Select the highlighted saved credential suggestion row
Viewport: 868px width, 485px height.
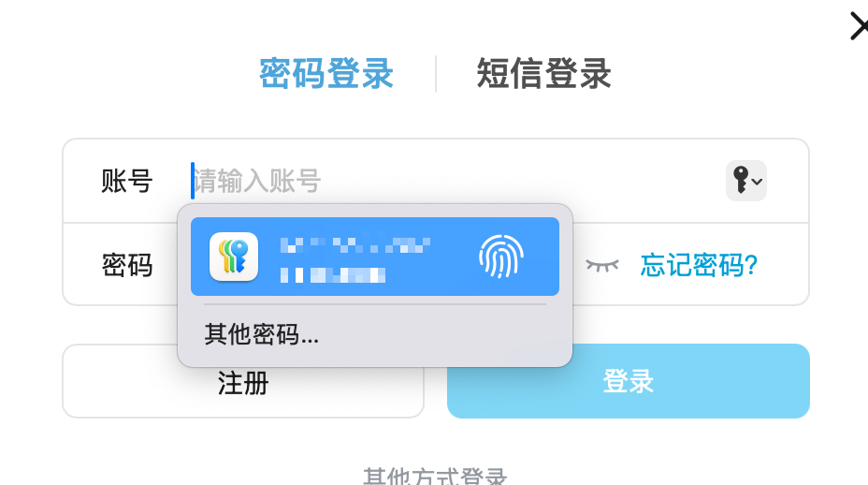[375, 257]
